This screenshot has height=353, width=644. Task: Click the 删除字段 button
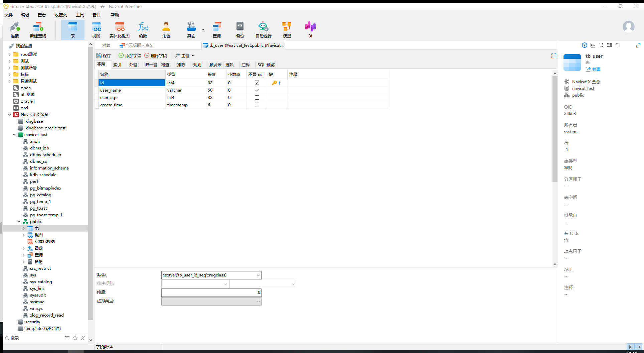click(x=156, y=56)
